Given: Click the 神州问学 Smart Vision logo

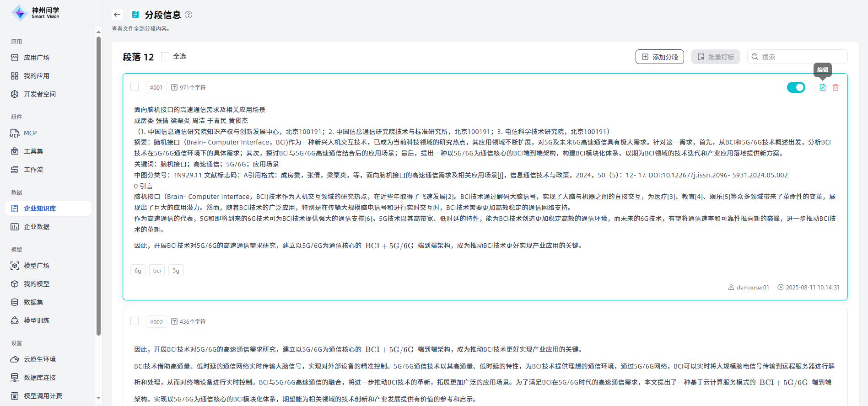Looking at the screenshot, I should coord(36,13).
